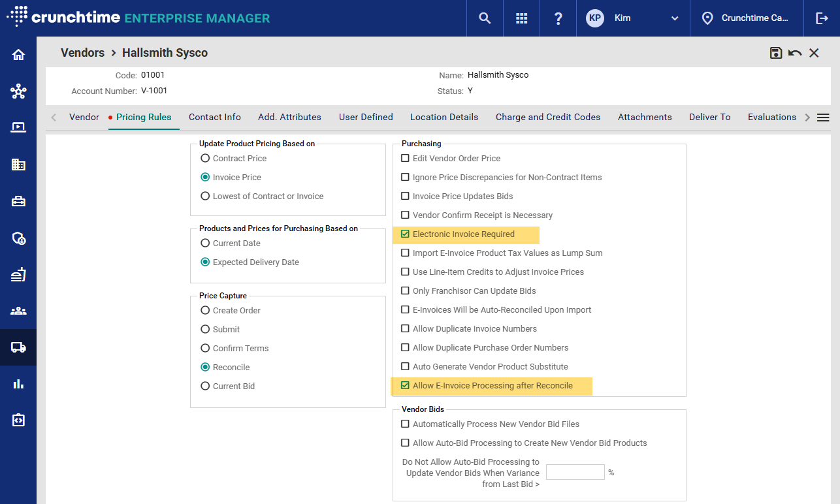
Task: Switch to Charge and Credit Codes tab
Action: click(548, 117)
